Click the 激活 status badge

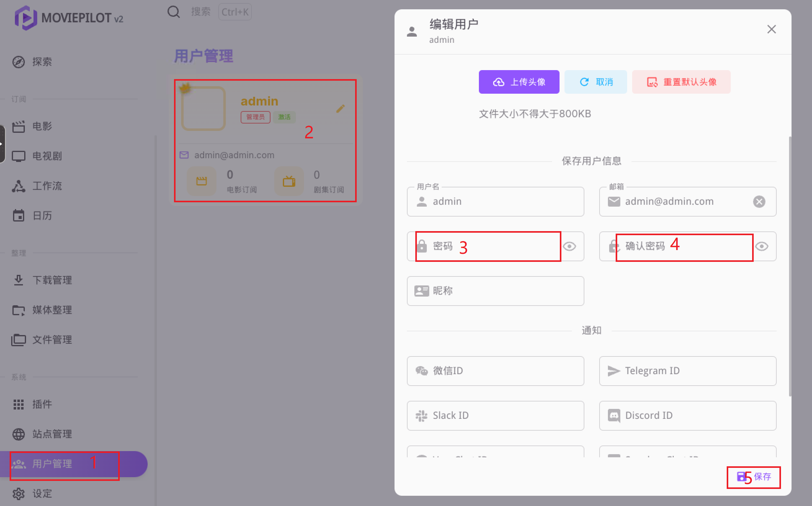click(x=284, y=117)
